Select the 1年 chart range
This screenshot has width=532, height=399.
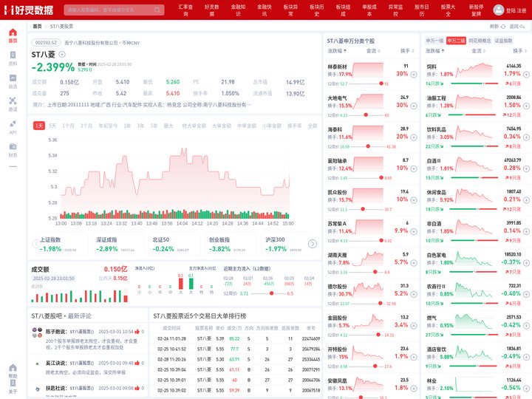pyautogui.click(x=127, y=126)
